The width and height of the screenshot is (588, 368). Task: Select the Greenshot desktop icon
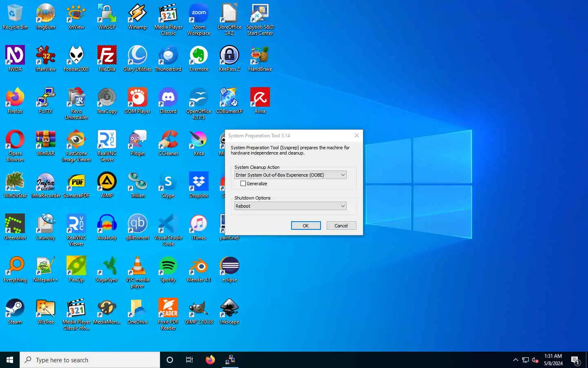coord(15,228)
